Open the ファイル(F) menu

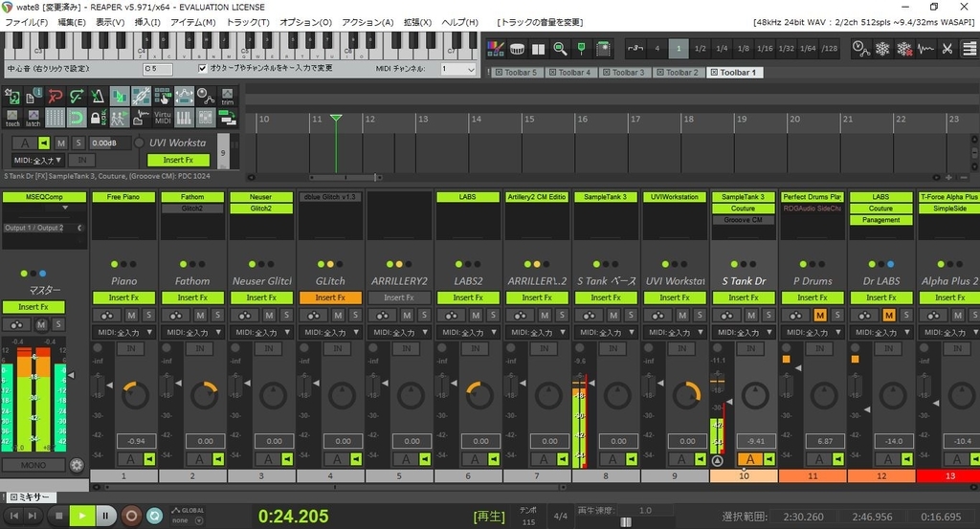(x=26, y=22)
